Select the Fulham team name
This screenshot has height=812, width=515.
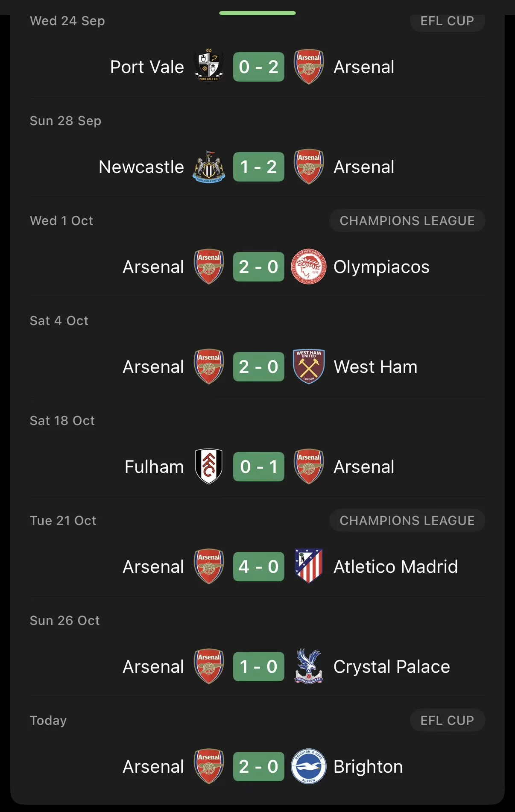pos(154,466)
